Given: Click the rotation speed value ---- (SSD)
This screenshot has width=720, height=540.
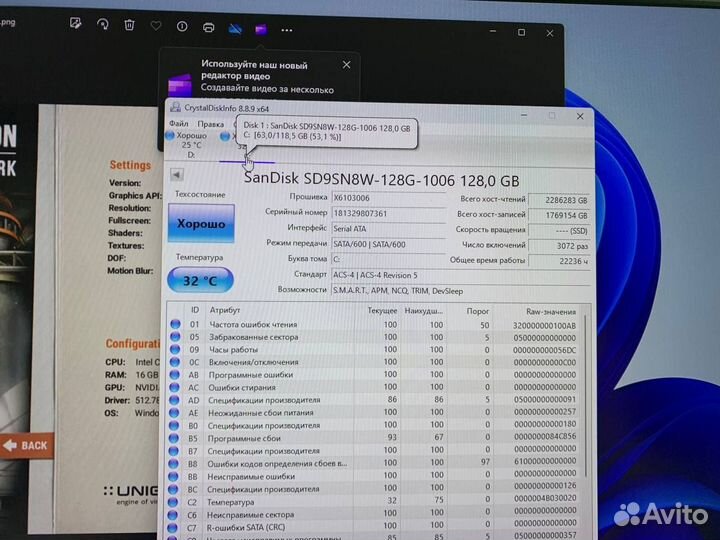Looking at the screenshot, I should coord(559,231).
